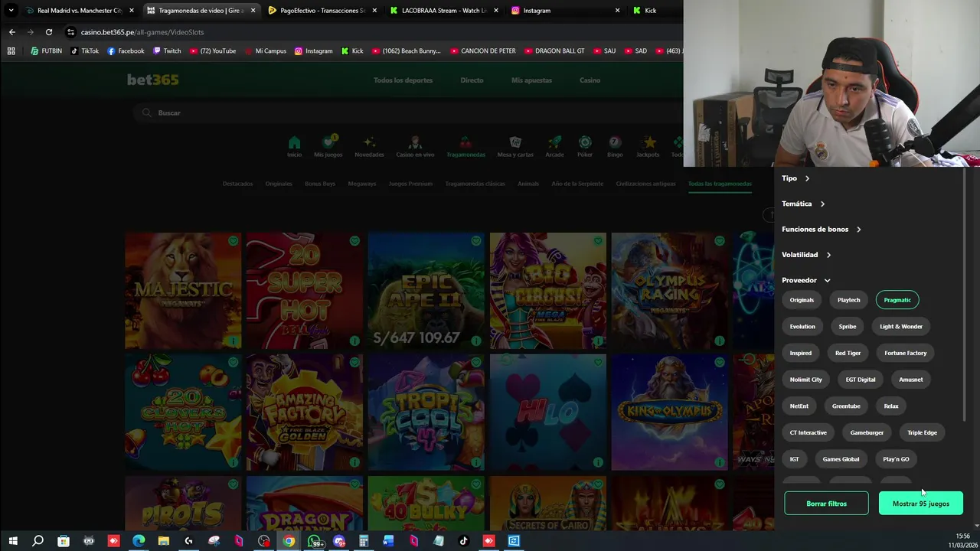980x551 pixels.
Task: Switch to PagoEfectivo browser tab
Action: (x=322, y=11)
